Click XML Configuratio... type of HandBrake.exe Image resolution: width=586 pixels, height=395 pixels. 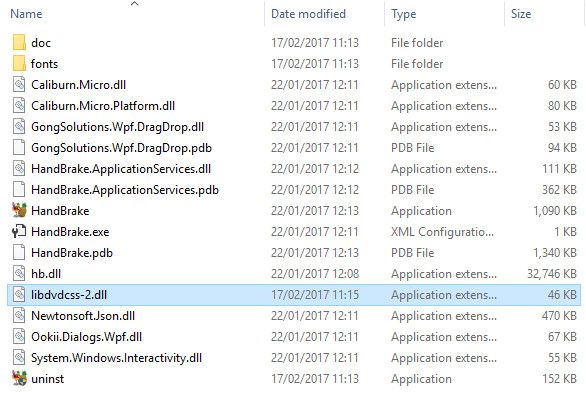[x=442, y=232]
